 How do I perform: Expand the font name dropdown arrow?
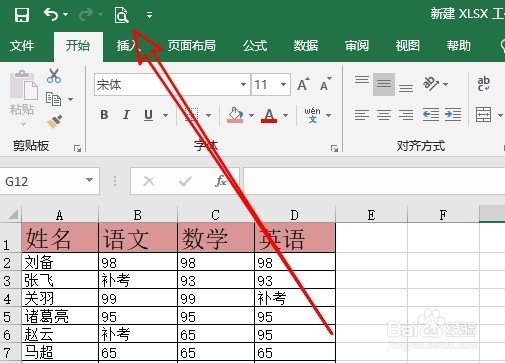point(244,84)
